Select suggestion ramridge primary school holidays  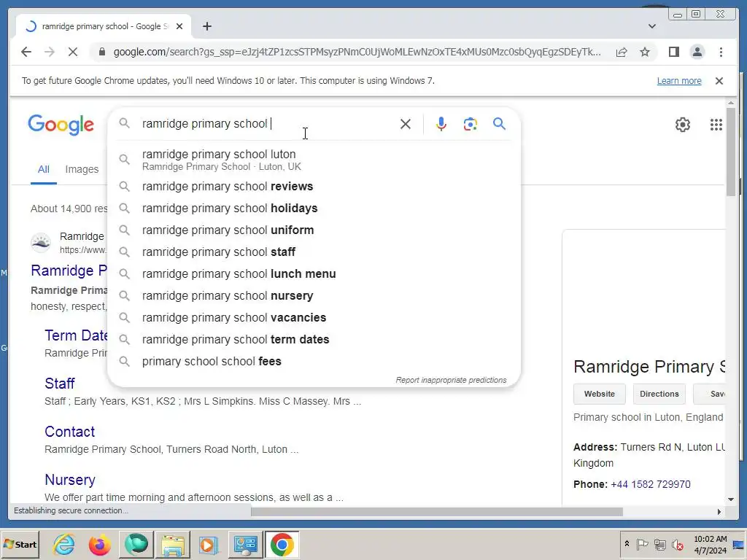pos(314,208)
